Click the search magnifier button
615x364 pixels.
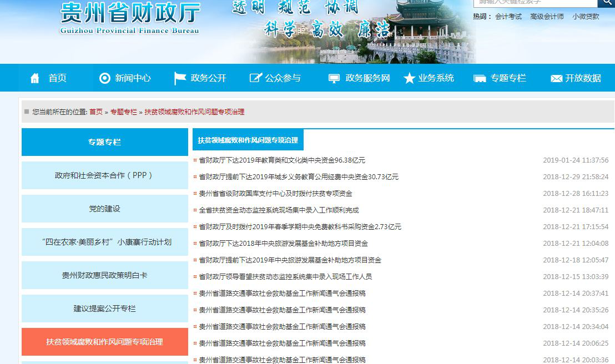(606, 3)
